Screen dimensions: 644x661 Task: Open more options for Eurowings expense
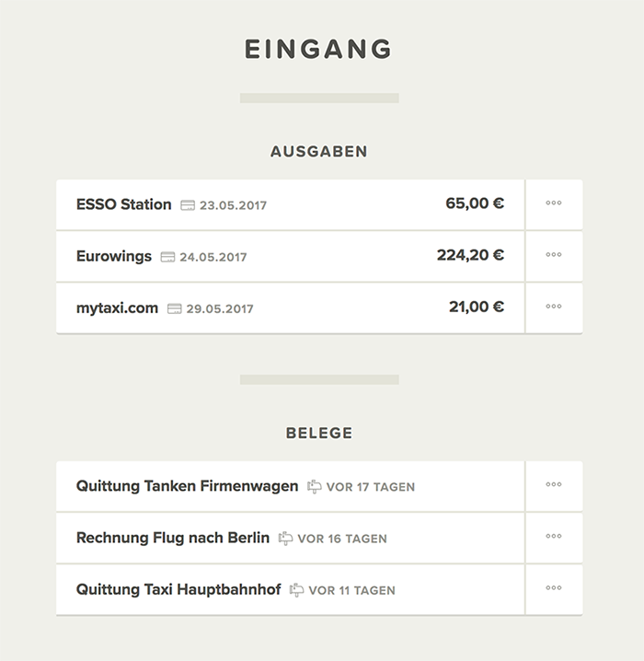pos(554,256)
